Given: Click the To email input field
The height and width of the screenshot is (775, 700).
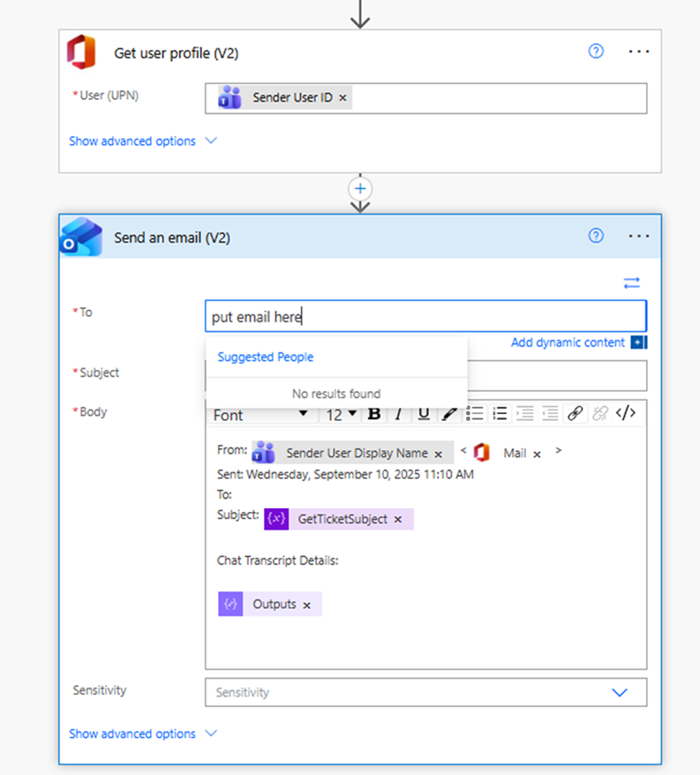Looking at the screenshot, I should point(425,316).
